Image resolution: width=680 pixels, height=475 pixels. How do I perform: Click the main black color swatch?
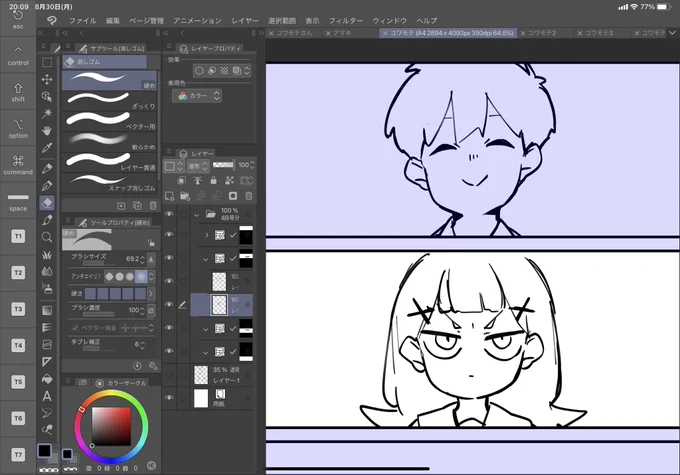point(44,451)
